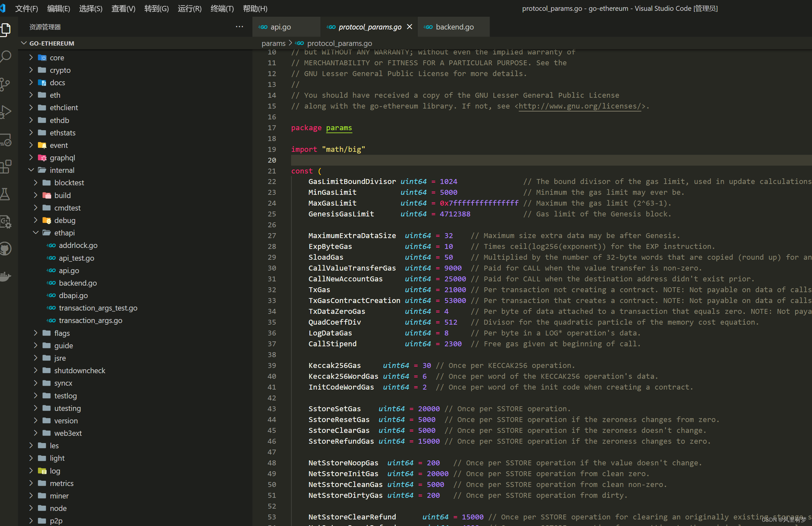Open the Explorer view in activity bar
The width and height of the screenshot is (812, 526).
6,30
